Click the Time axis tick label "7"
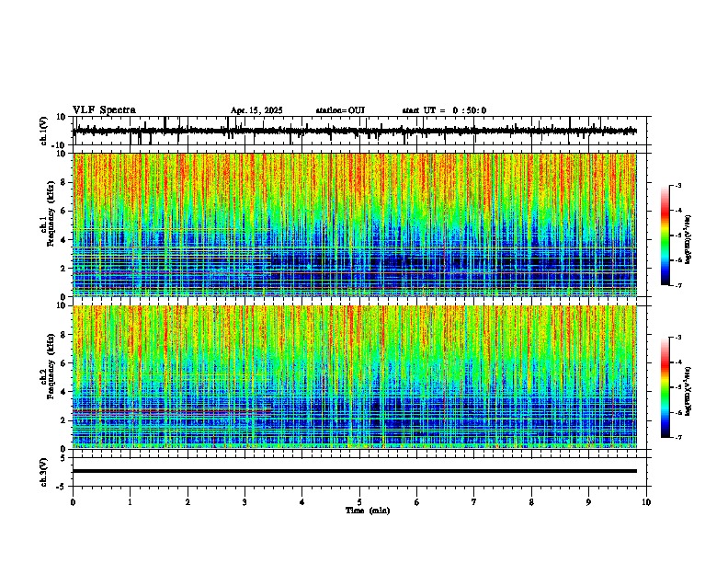Screen dimensions: 728x563 click(474, 502)
